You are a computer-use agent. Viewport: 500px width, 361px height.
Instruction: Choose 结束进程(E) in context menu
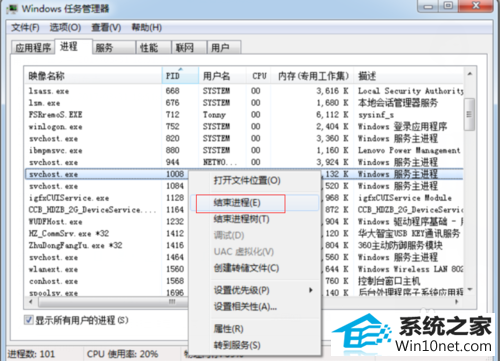[254, 203]
